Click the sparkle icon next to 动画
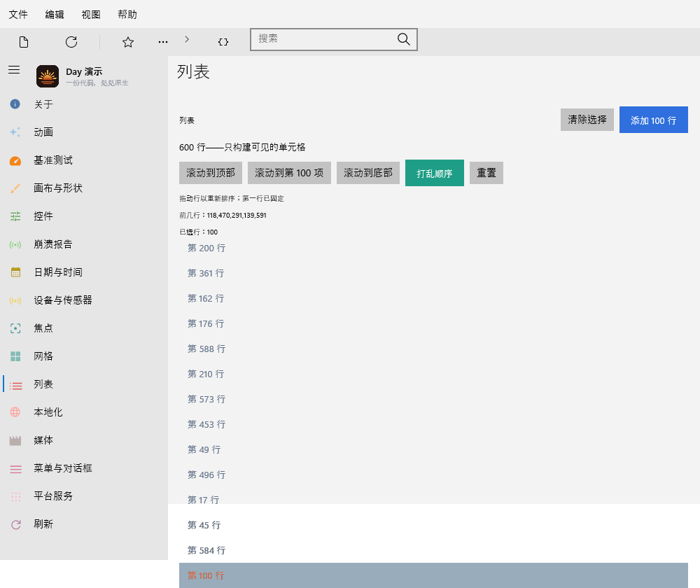This screenshot has height=588, width=700. coord(15,132)
